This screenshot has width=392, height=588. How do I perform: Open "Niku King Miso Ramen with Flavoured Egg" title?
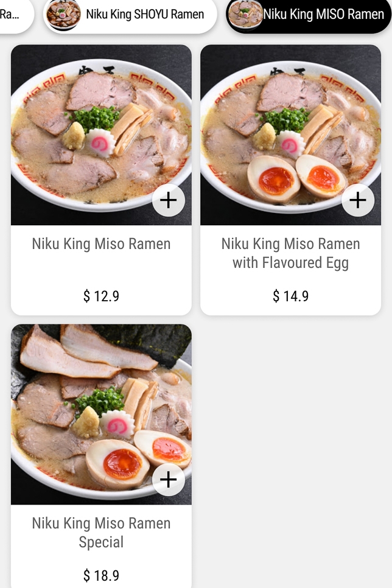(x=290, y=253)
